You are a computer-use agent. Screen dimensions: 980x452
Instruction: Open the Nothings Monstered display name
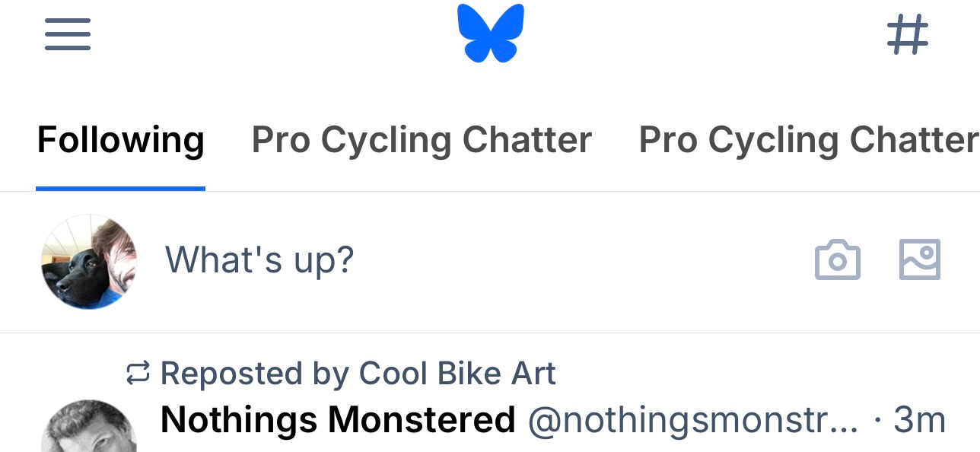[x=338, y=420]
